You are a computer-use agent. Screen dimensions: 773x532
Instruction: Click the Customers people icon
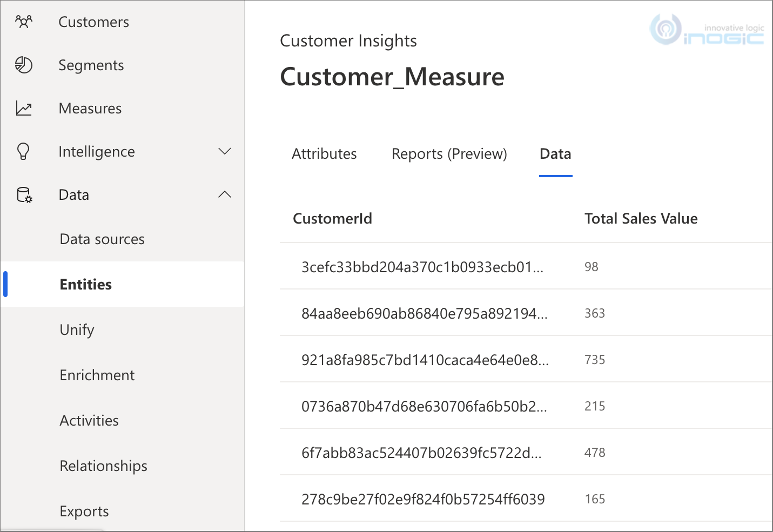(x=24, y=22)
